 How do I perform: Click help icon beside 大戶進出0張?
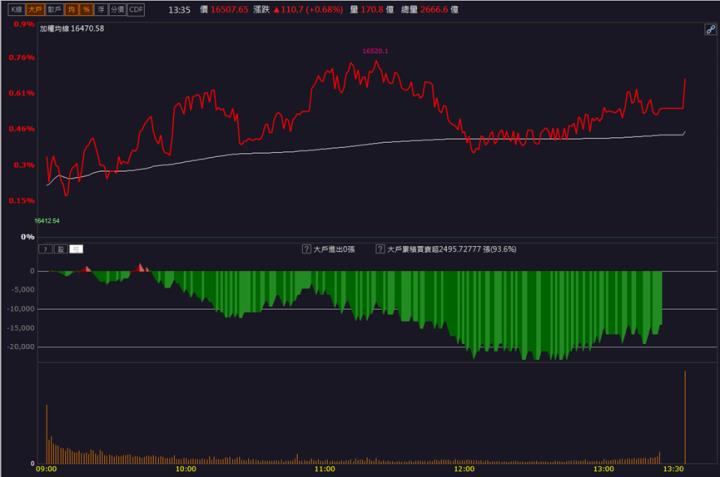click(307, 249)
